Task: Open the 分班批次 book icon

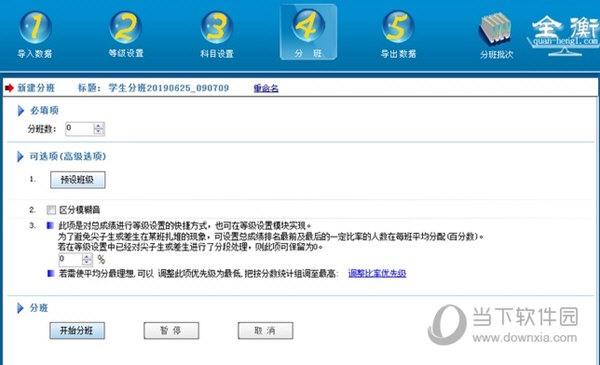Action: [496, 29]
